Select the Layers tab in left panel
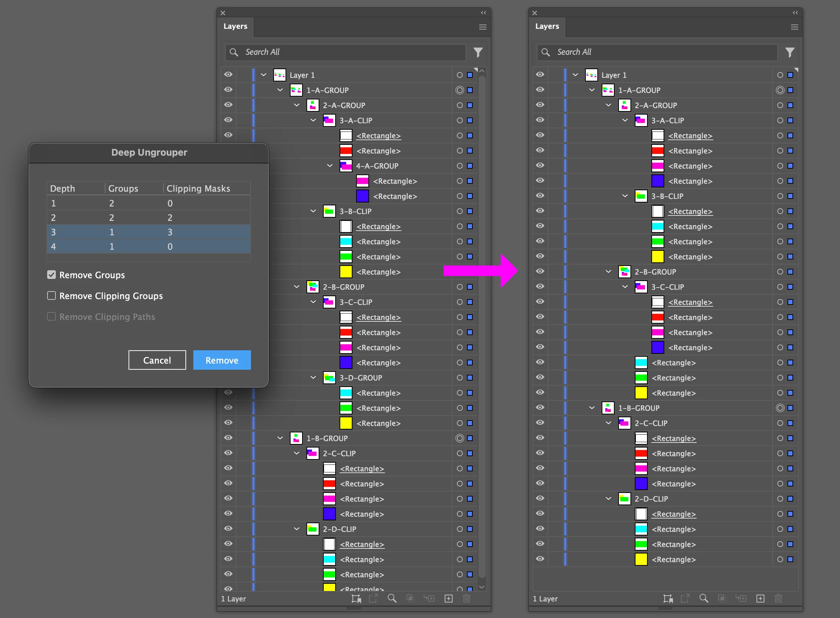Screen dimensions: 840x618 click(x=235, y=27)
